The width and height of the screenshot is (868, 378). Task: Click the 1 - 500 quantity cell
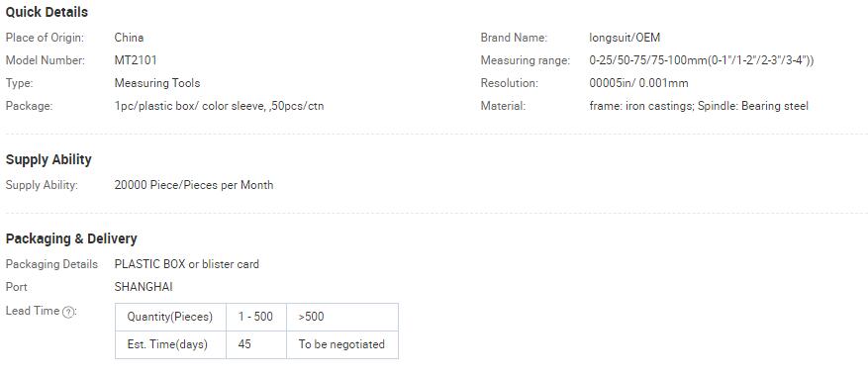point(256,317)
